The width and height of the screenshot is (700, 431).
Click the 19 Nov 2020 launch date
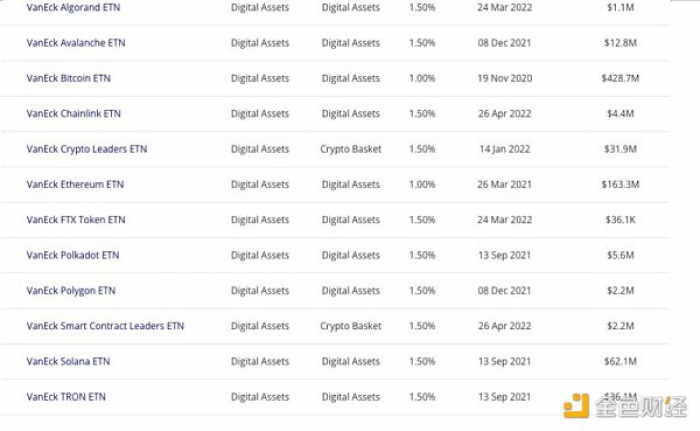(x=504, y=78)
